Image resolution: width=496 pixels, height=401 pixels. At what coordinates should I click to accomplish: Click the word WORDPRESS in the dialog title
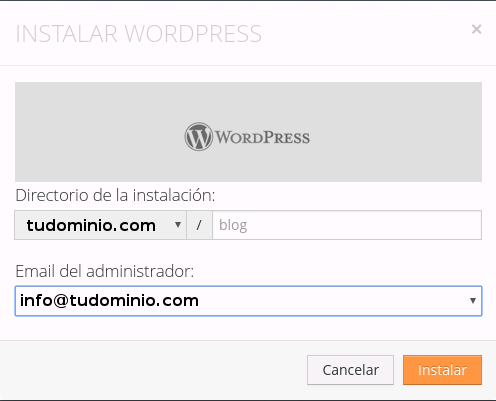point(193,34)
